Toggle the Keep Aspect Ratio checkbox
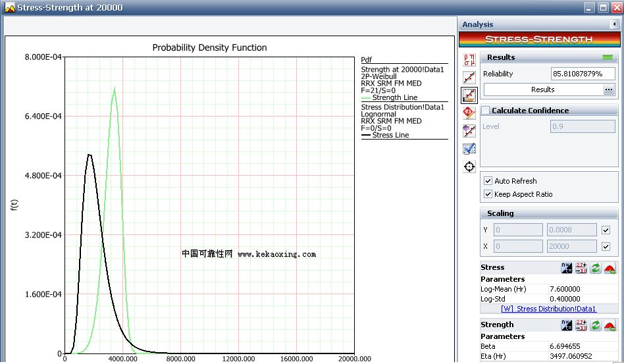 tap(488, 194)
